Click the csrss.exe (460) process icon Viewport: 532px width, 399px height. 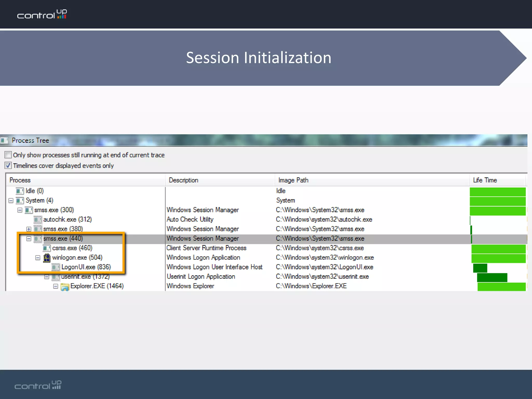click(x=47, y=248)
